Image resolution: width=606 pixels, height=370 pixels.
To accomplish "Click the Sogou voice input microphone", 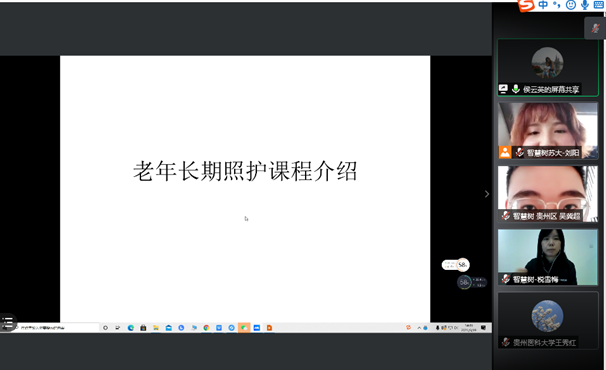I will pos(585,5).
